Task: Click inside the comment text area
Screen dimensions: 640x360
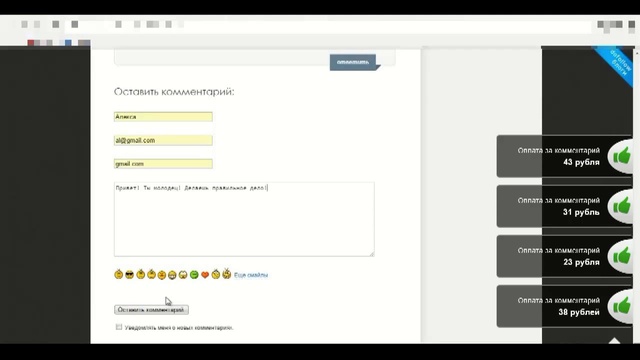Action: pos(244,220)
